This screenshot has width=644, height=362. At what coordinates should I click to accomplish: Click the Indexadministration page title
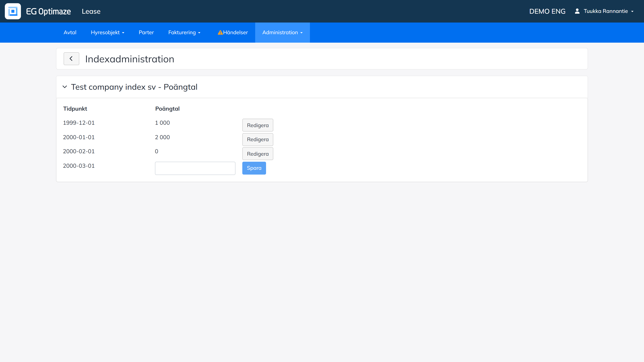coord(130,59)
